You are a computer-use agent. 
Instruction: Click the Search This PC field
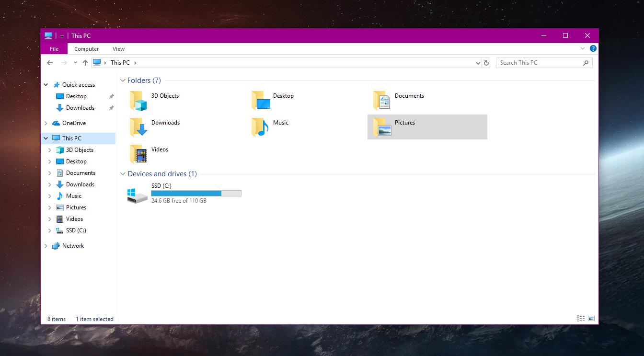coord(539,63)
